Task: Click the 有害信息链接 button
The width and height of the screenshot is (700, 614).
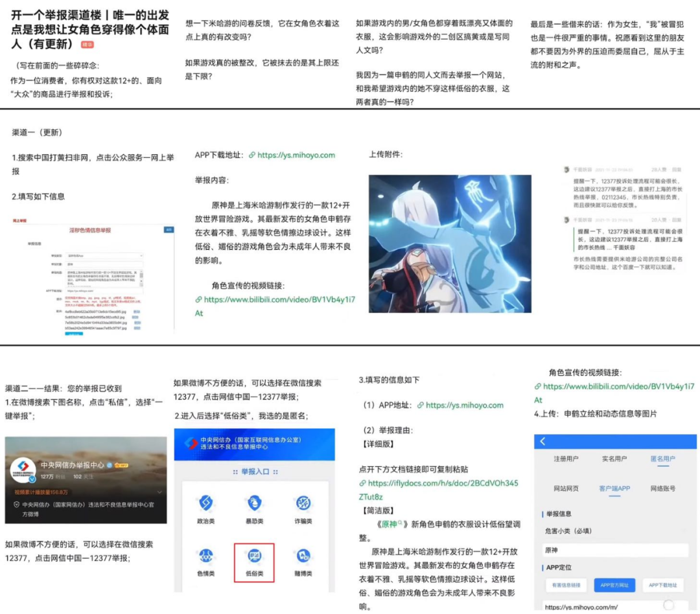Action: [x=566, y=585]
